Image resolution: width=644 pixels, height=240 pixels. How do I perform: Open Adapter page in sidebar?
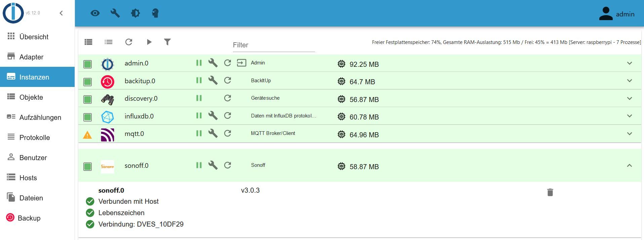click(37, 57)
